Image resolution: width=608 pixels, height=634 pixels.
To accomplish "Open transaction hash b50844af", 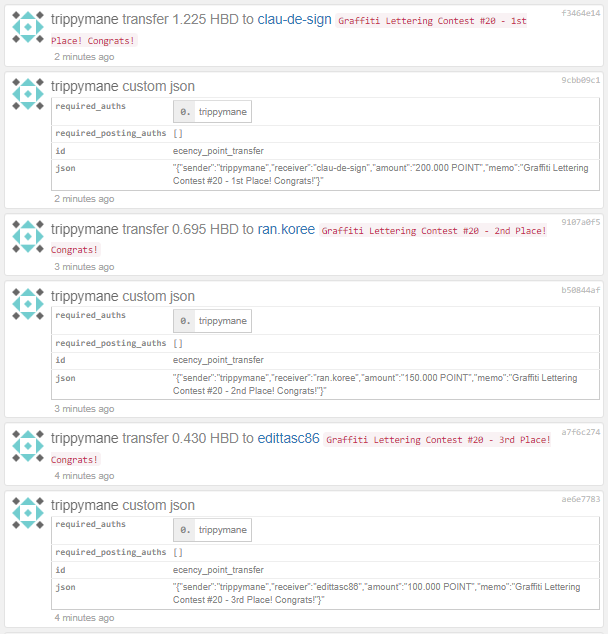I will [581, 290].
